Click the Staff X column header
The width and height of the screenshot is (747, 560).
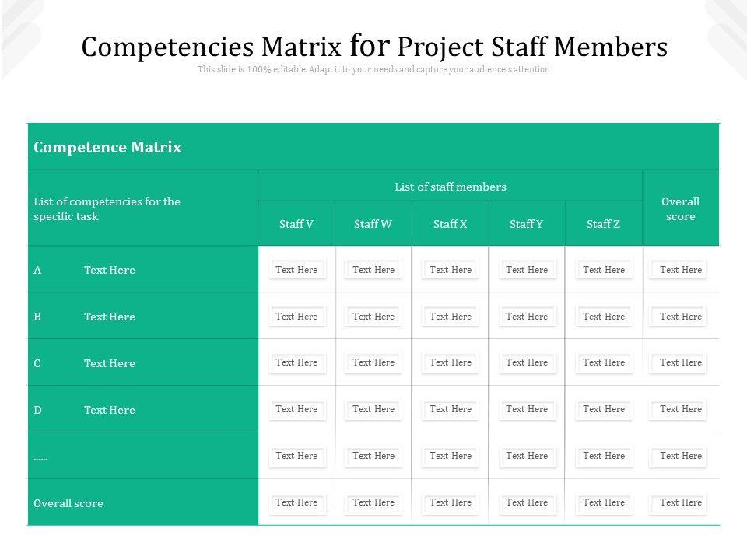pyautogui.click(x=451, y=224)
